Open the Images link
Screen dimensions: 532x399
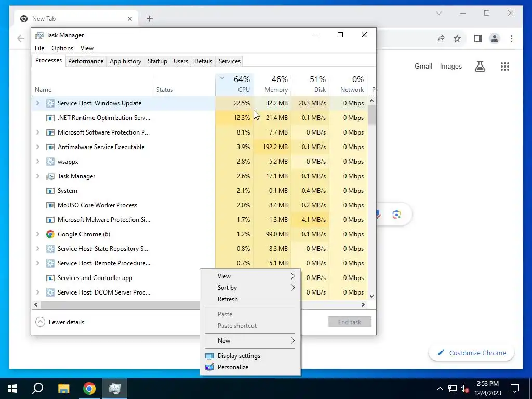click(450, 66)
